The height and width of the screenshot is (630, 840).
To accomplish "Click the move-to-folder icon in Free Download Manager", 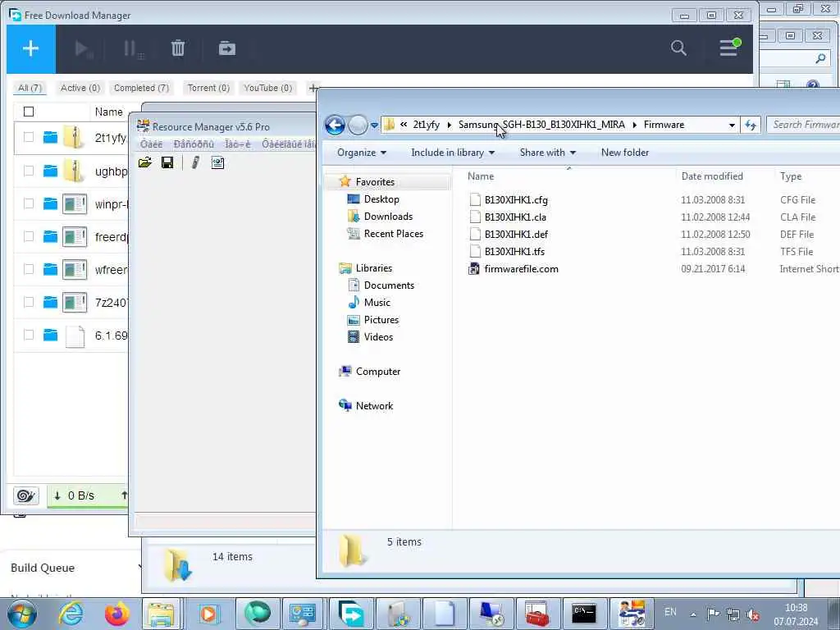I will 227,48.
